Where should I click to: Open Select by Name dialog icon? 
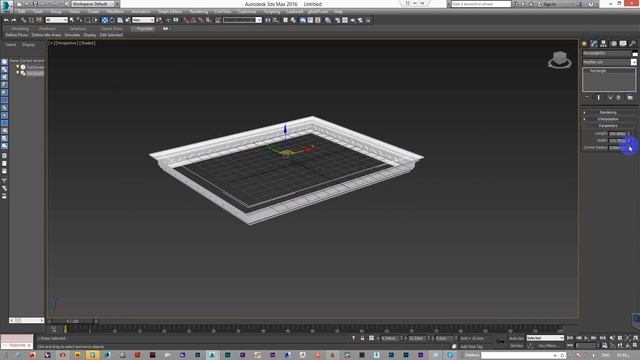(80, 20)
